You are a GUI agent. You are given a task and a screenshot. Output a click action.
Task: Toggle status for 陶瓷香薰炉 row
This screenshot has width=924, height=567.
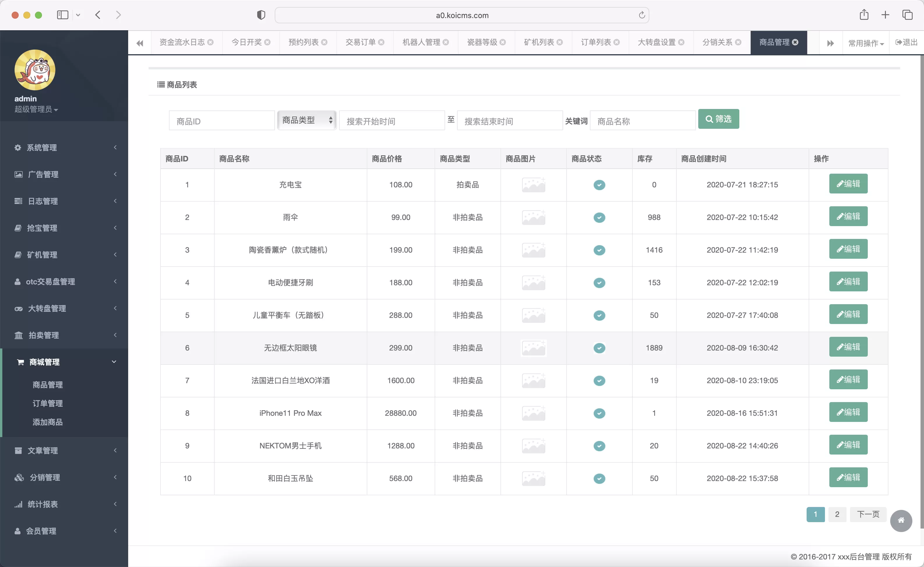[599, 250]
